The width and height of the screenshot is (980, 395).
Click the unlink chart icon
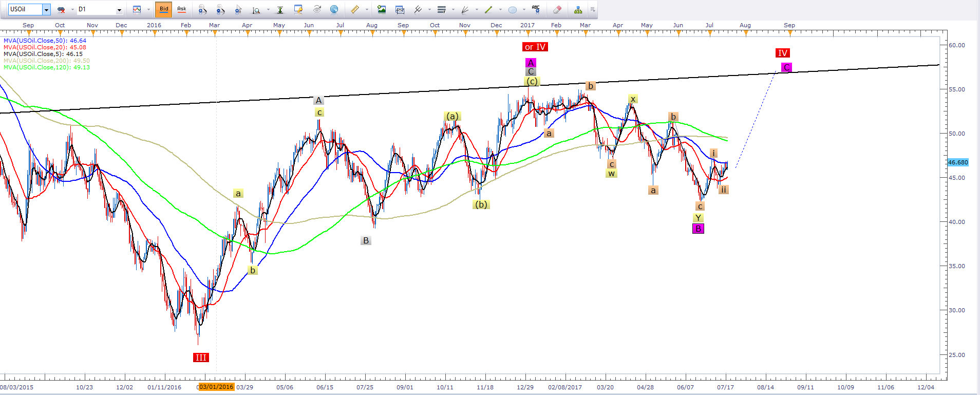(x=61, y=9)
